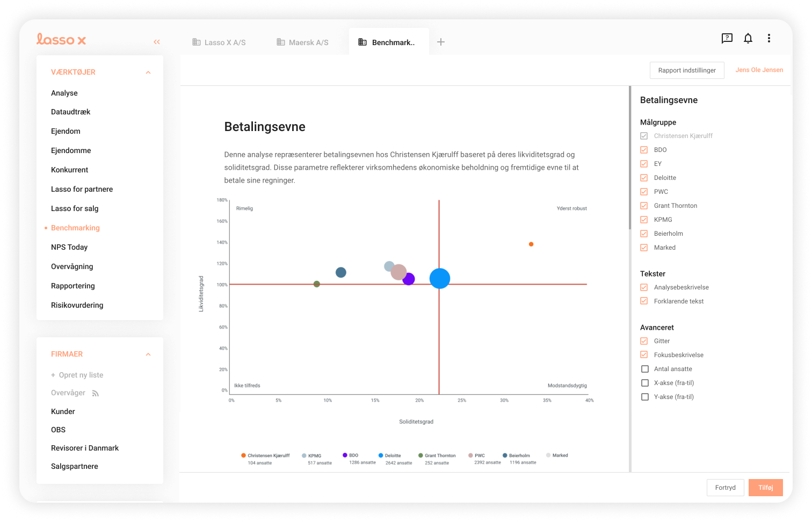Open Analyse in the tools menu
Image resolution: width=812 pixels, height=522 pixels.
pyautogui.click(x=64, y=93)
